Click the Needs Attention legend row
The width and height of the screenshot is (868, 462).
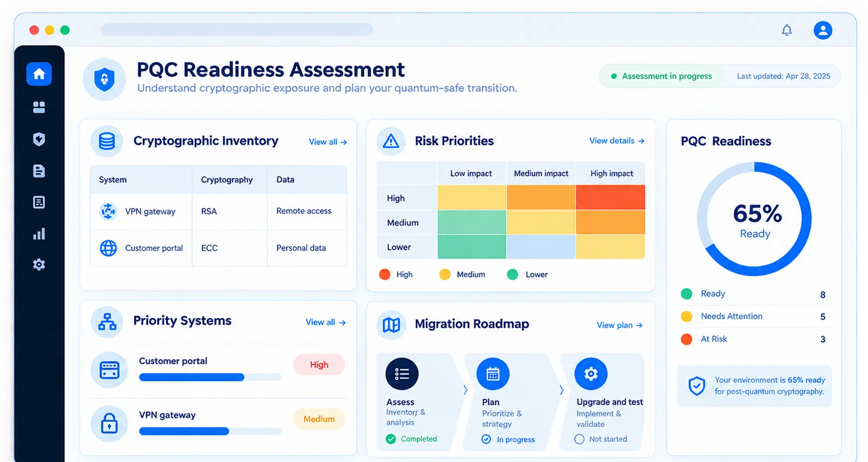click(x=753, y=317)
